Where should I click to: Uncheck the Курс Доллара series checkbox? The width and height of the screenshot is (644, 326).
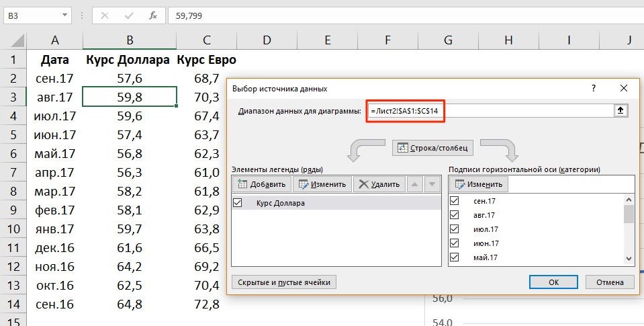237,202
